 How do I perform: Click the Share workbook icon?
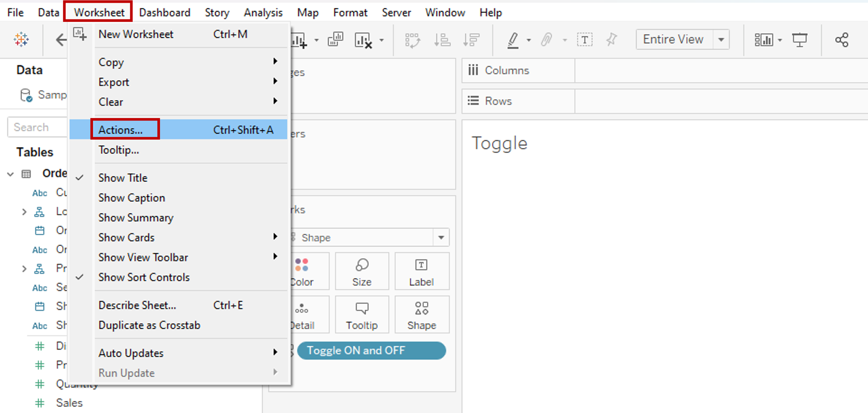point(842,40)
